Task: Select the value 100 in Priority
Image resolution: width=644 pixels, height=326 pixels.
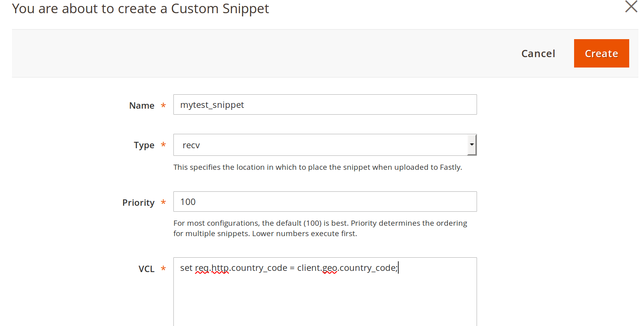Action: (188, 201)
